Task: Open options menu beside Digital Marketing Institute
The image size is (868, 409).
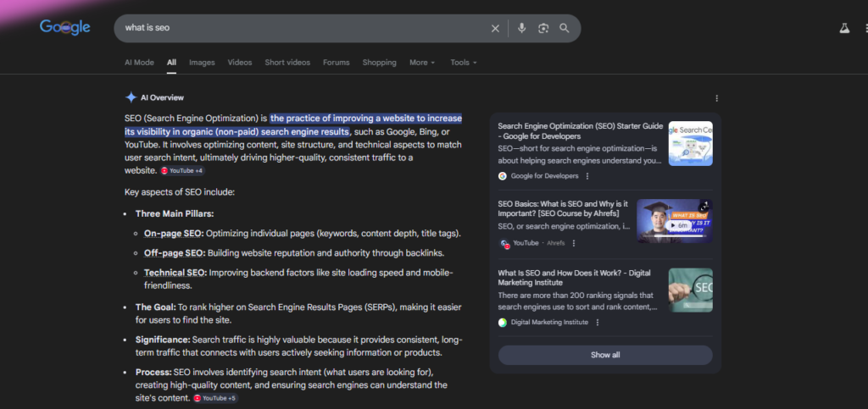Action: pos(598,323)
